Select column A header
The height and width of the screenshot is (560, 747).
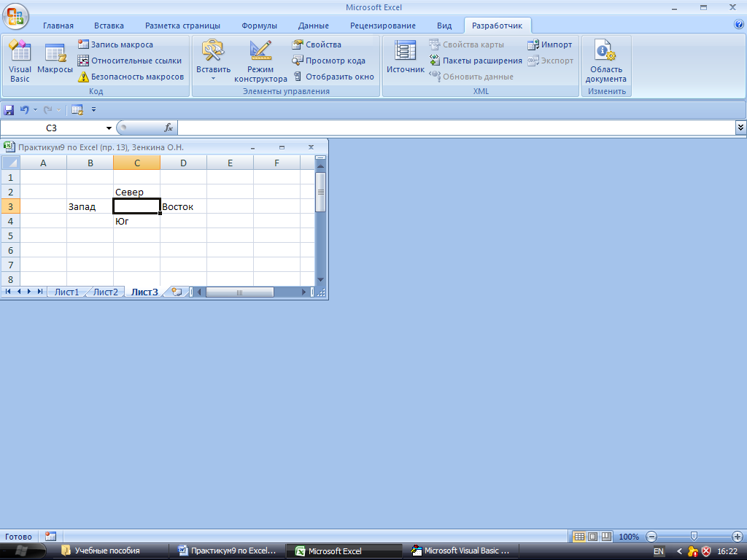coord(43,163)
